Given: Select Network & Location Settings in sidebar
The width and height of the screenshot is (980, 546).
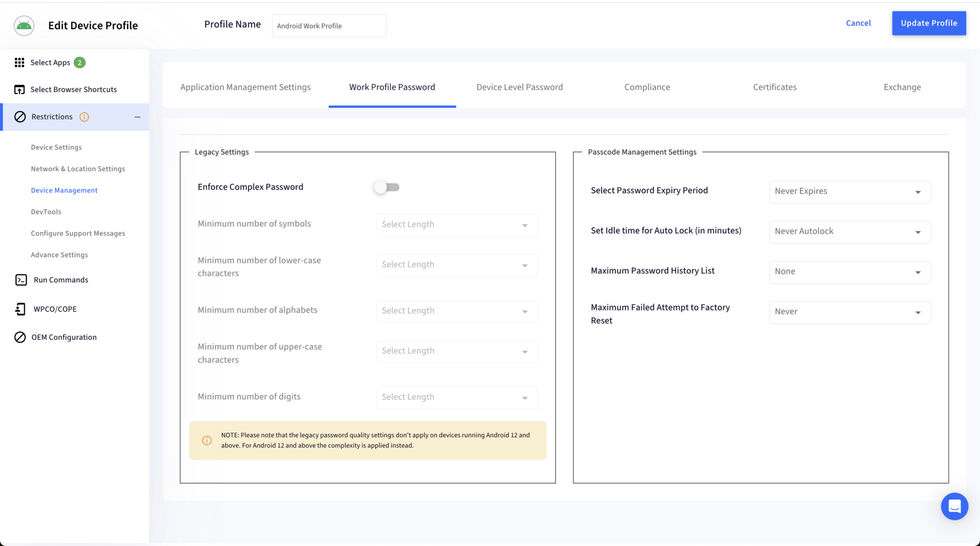Looking at the screenshot, I should click(x=78, y=169).
